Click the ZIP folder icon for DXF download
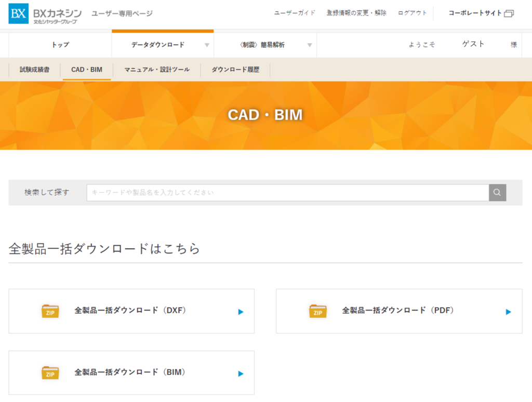 point(50,311)
